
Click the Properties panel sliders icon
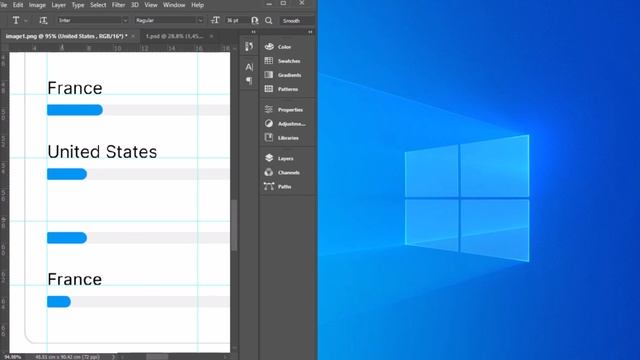(269, 109)
